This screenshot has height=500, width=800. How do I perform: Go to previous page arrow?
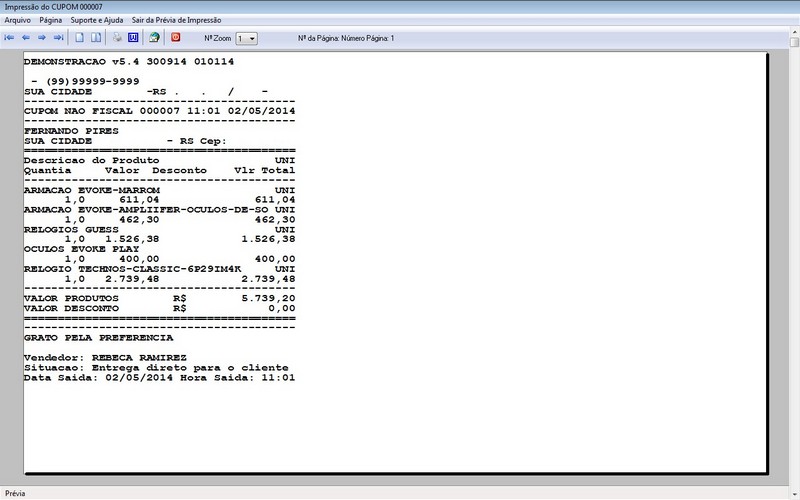[x=26, y=38]
